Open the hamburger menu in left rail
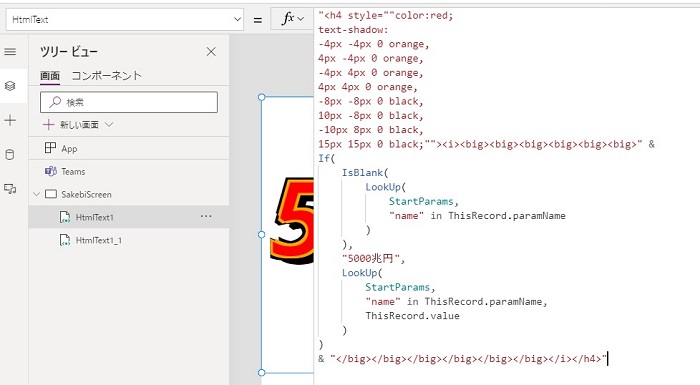700x385 pixels. point(10,52)
